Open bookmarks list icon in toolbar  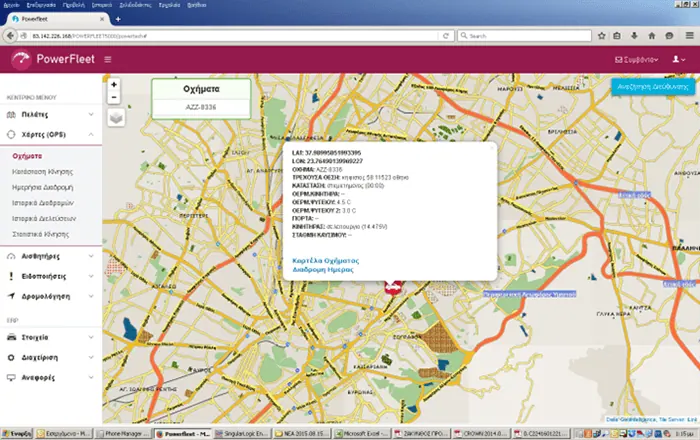pyautogui.click(x=617, y=36)
